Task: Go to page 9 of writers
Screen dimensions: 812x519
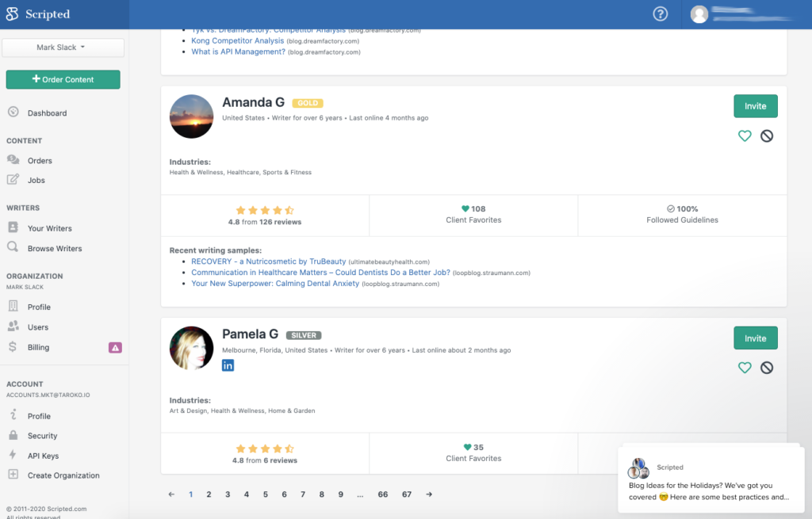Action: 340,494
